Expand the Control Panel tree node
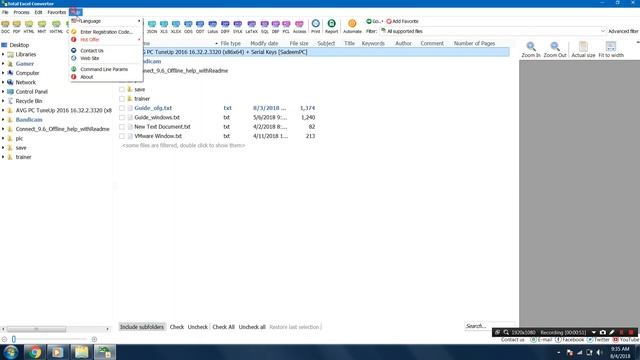Image resolution: width=640 pixels, height=360 pixels. [x=3, y=92]
